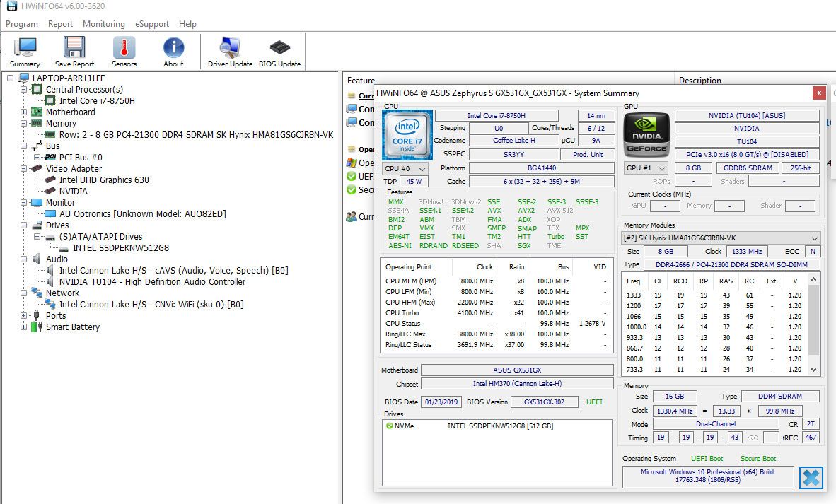The height and width of the screenshot is (504, 836).
Task: Click the Intel HM370 chipset field
Action: (517, 384)
